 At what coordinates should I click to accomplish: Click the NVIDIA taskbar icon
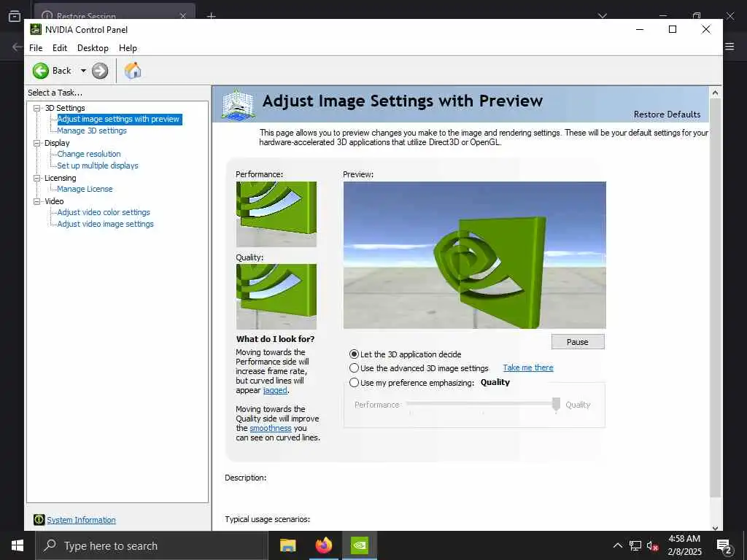coord(360,545)
